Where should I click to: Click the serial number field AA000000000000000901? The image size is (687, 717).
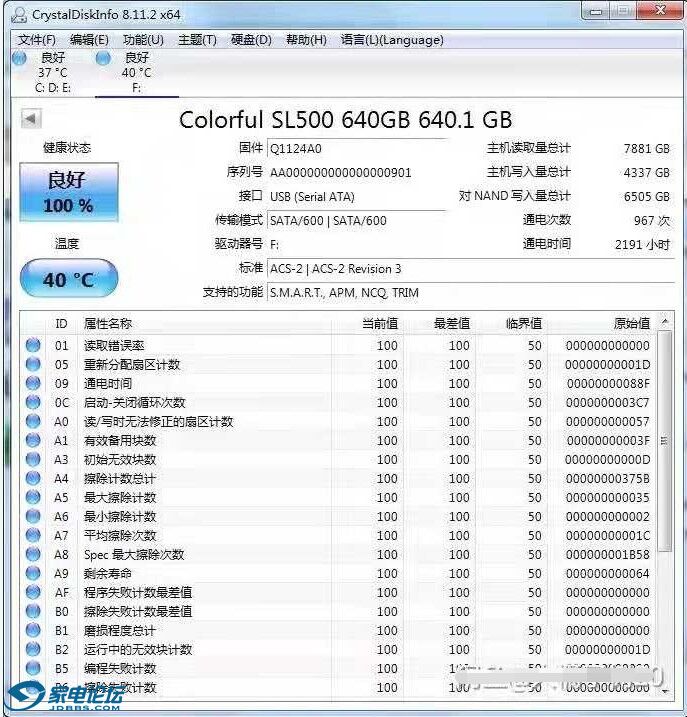pyautogui.click(x=357, y=172)
